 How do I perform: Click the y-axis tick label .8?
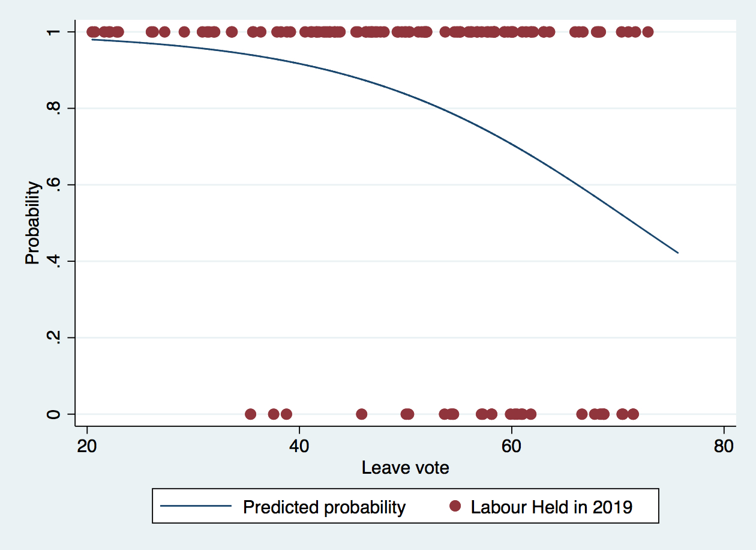tap(55, 109)
